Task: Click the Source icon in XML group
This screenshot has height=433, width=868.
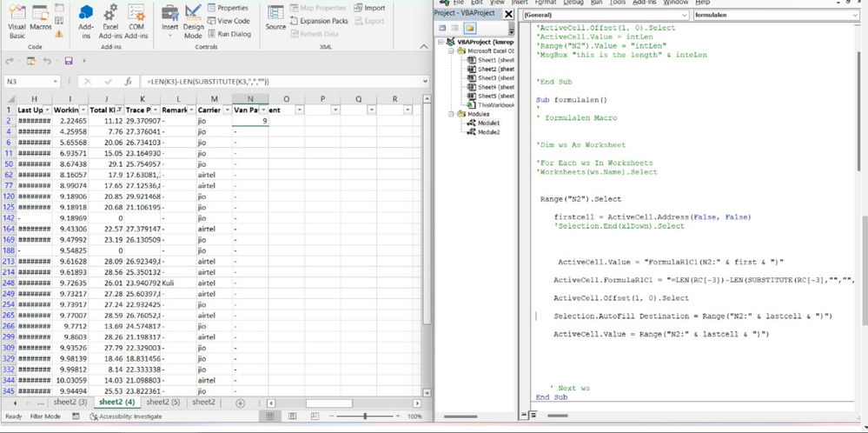Action: tap(275, 17)
